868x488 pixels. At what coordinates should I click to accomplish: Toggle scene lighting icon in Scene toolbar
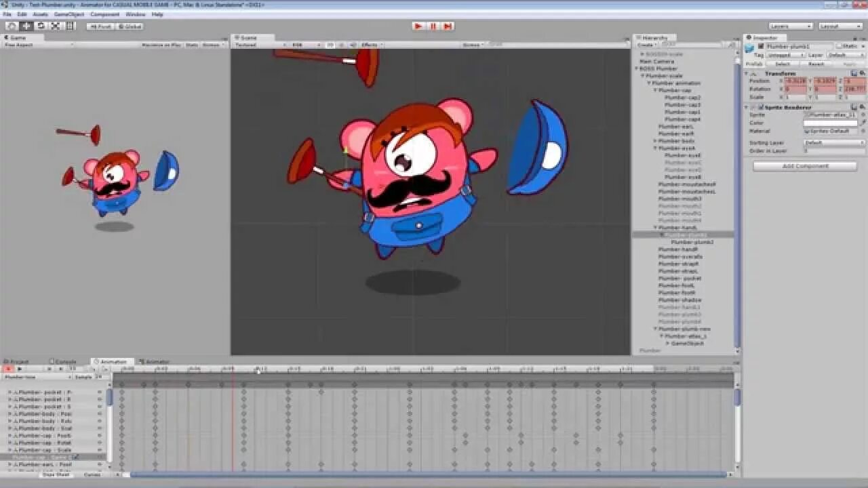342,45
